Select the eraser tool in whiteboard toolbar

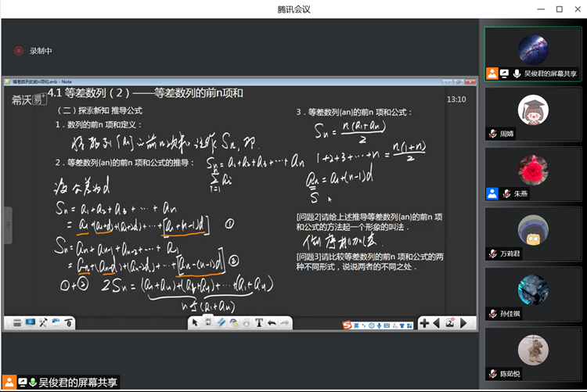point(221,323)
